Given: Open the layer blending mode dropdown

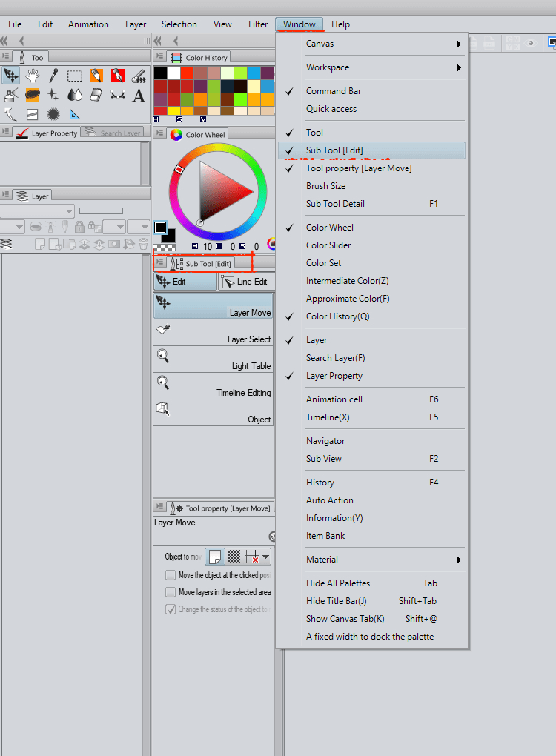Looking at the screenshot, I should 37,211.
